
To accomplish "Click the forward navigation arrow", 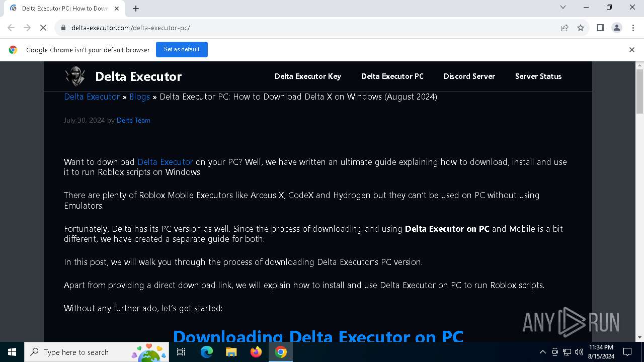I will pos(27,28).
